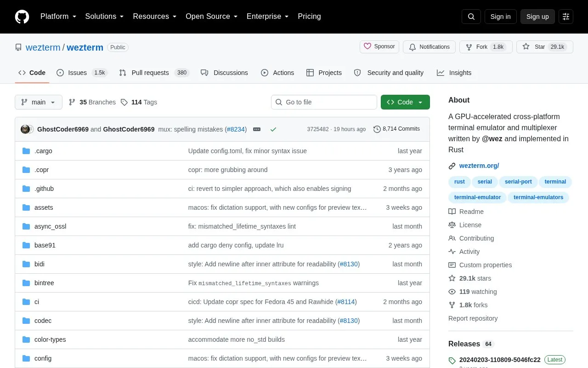Viewport: 588px width, 368px height.
Task: Click the GitHub logo icon
Action: point(22,17)
